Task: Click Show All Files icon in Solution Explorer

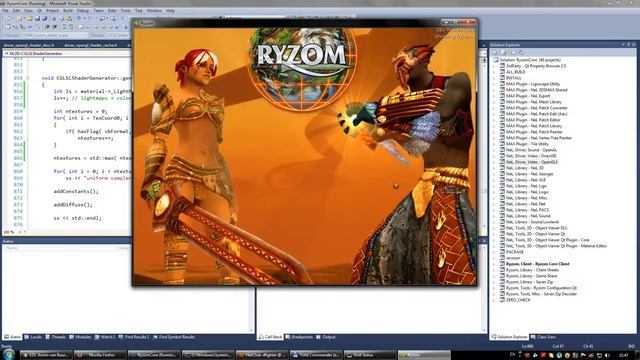Action: coord(504,52)
